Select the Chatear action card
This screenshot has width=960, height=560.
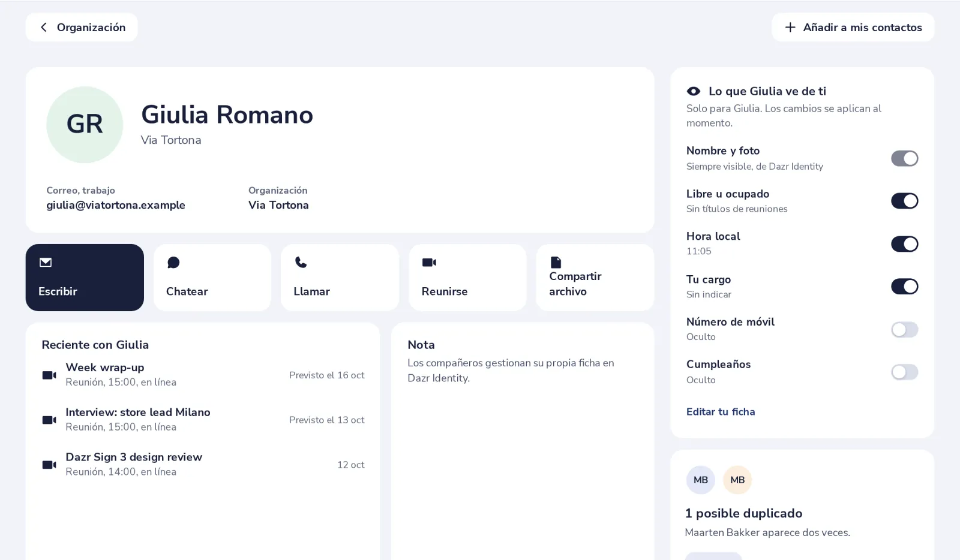coord(212,278)
